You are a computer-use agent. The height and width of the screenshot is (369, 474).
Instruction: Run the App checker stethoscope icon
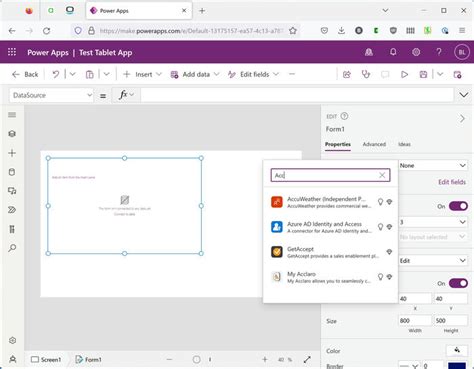click(x=366, y=74)
